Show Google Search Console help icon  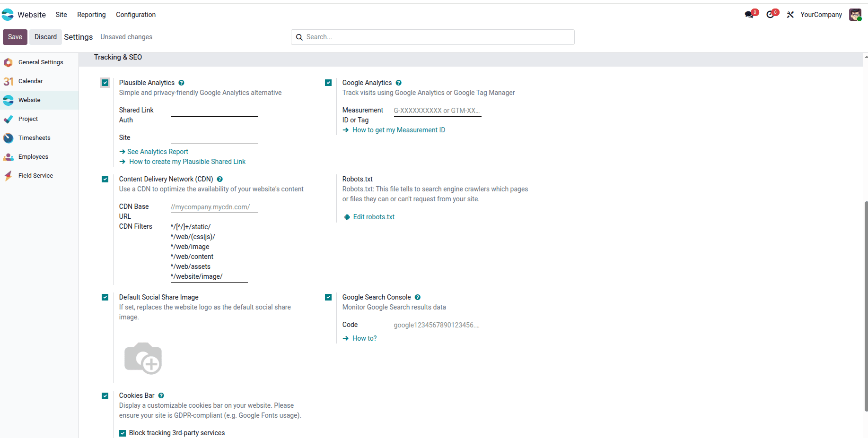[x=418, y=297]
